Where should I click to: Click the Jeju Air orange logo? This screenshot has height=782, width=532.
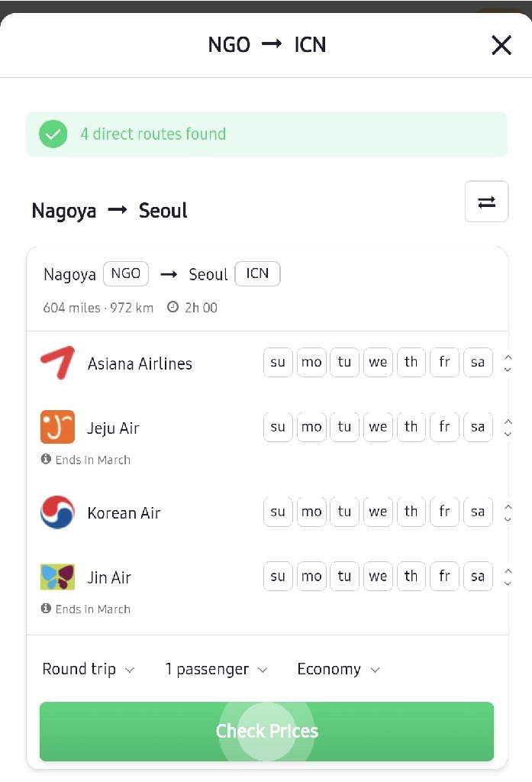pos(57,427)
